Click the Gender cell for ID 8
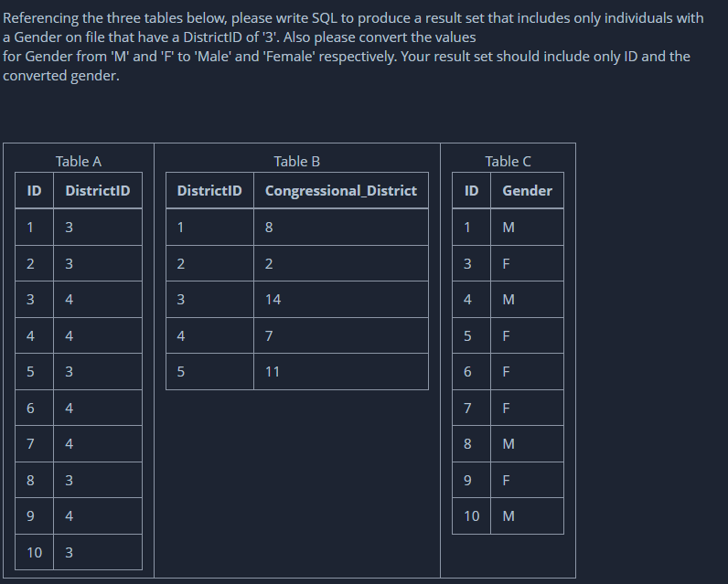 [527, 444]
